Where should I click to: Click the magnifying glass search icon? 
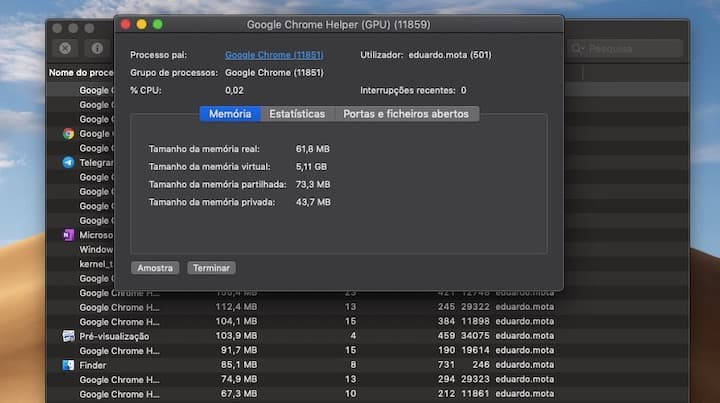click(578, 48)
